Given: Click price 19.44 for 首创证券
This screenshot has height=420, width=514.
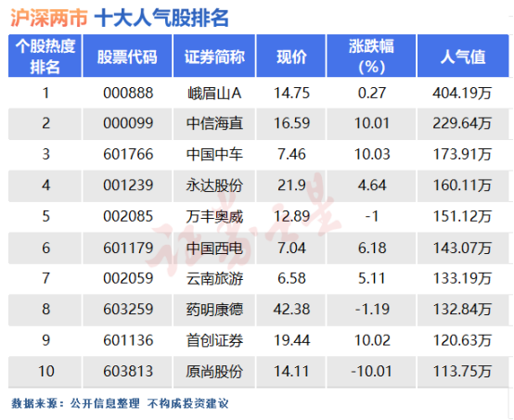Looking at the screenshot, I should [x=291, y=340].
